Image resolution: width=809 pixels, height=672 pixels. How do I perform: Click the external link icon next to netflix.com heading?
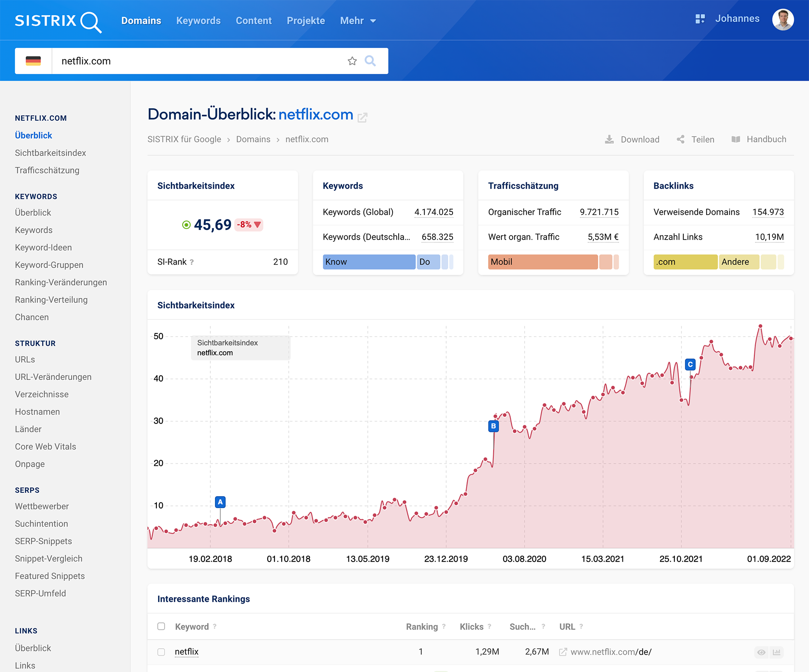pos(362,117)
